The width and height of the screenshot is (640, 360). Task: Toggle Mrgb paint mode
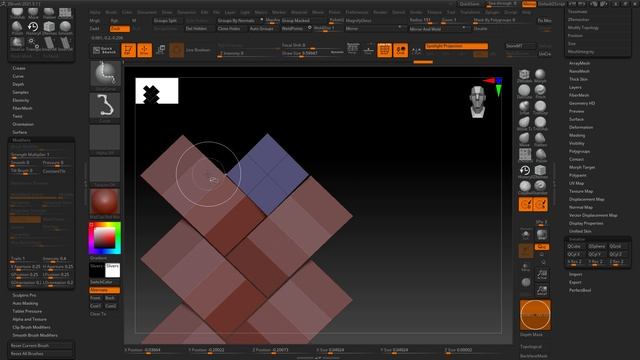pyautogui.click(x=94, y=21)
